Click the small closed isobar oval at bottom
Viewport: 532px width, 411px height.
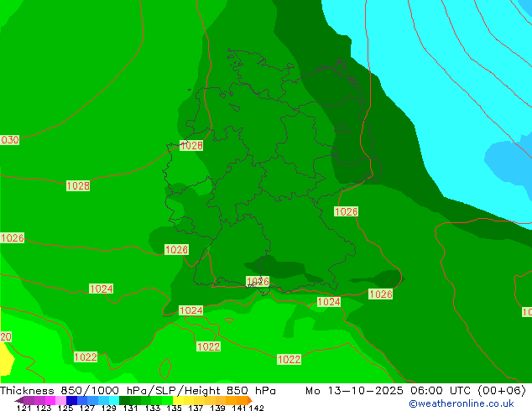point(165,368)
